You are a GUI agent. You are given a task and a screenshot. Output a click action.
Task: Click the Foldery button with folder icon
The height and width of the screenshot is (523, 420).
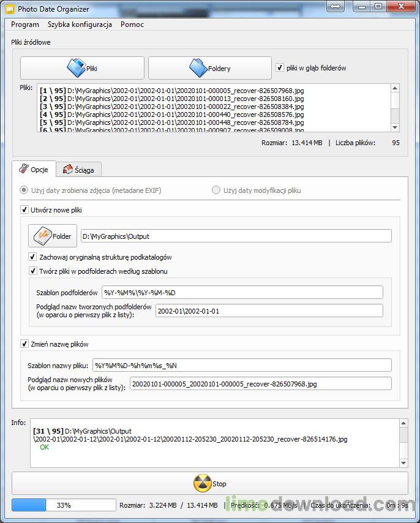coord(209,68)
